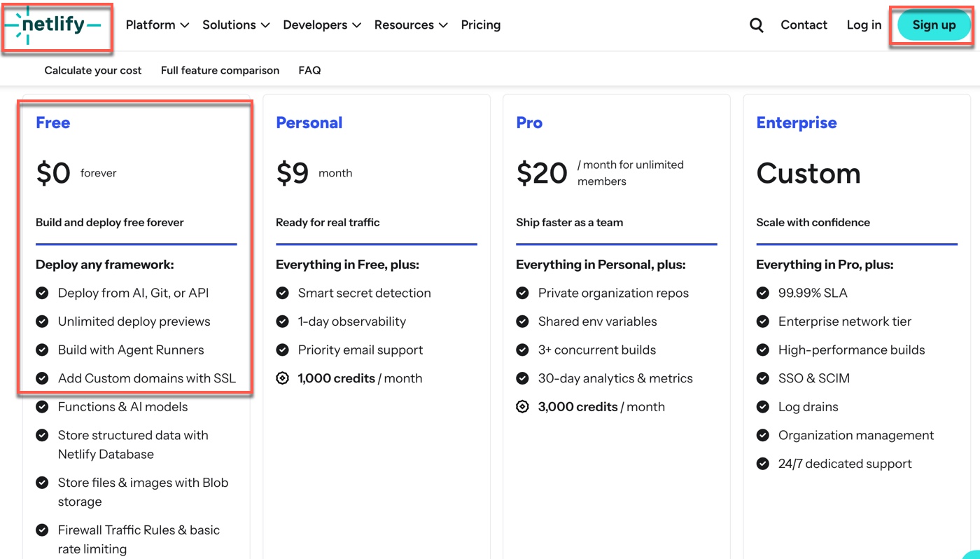Click the Netlify Database feature text
Viewport: 980px width, 559px height.
133,445
